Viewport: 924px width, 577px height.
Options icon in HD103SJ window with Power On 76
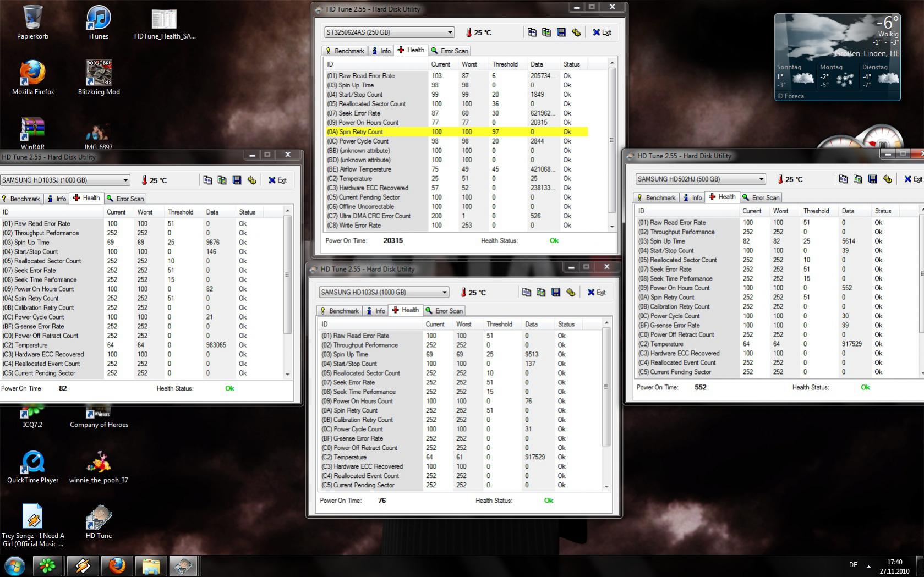click(x=571, y=292)
